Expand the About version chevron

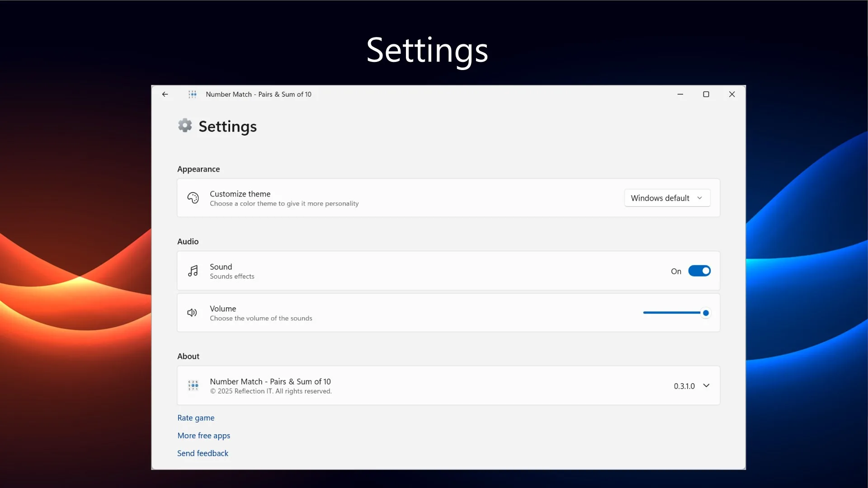click(x=706, y=385)
